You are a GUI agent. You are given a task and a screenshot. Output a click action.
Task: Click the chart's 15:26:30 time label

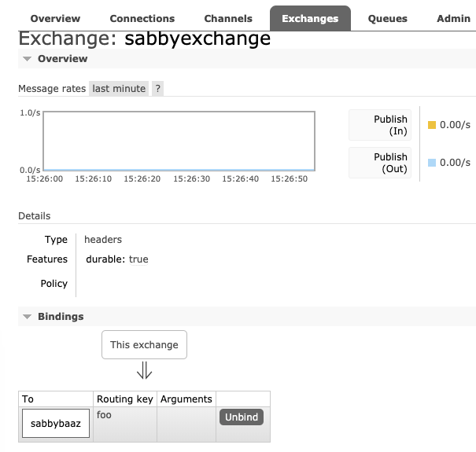pos(191,178)
